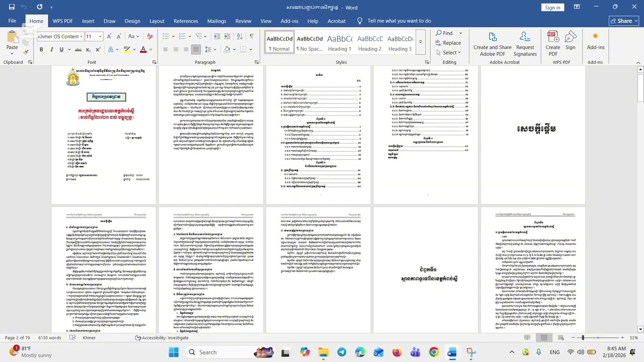Increase font size with Grow Font icon
The image size is (644, 362).
[x=109, y=36]
